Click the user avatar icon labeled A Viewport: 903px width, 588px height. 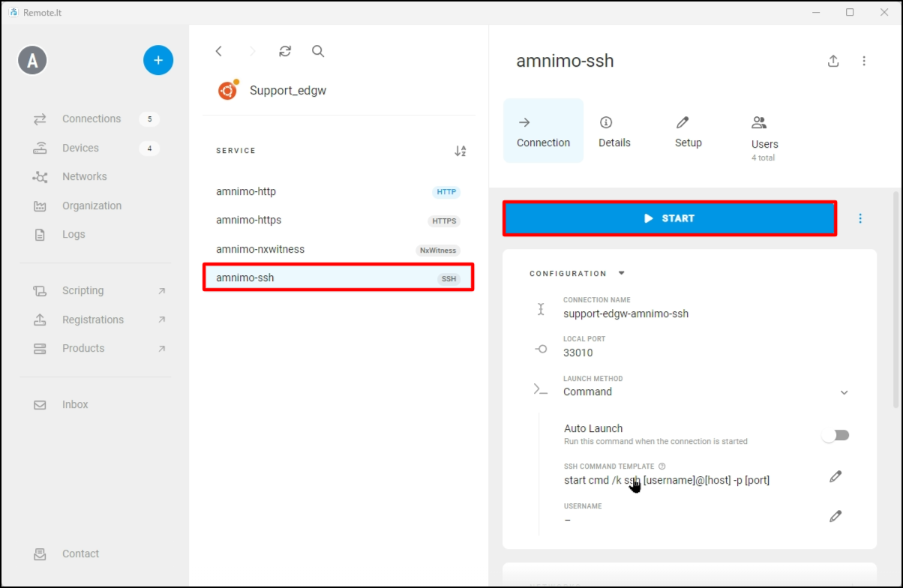coord(32,61)
